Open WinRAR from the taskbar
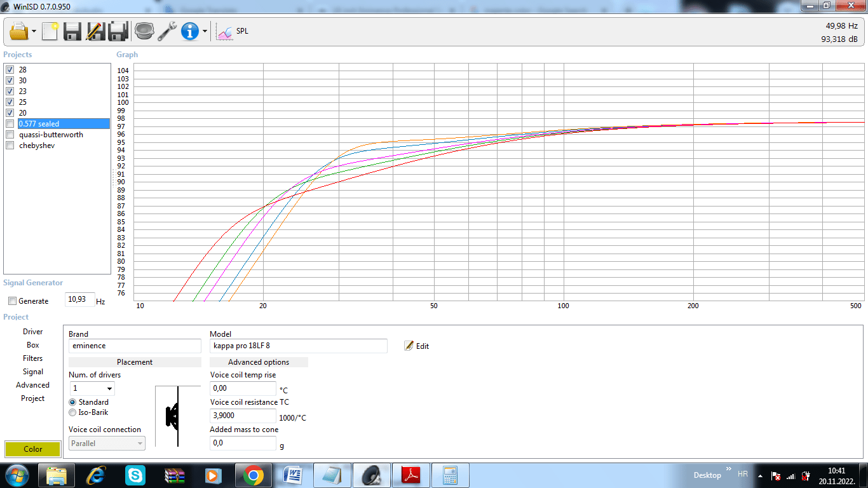 tap(175, 475)
